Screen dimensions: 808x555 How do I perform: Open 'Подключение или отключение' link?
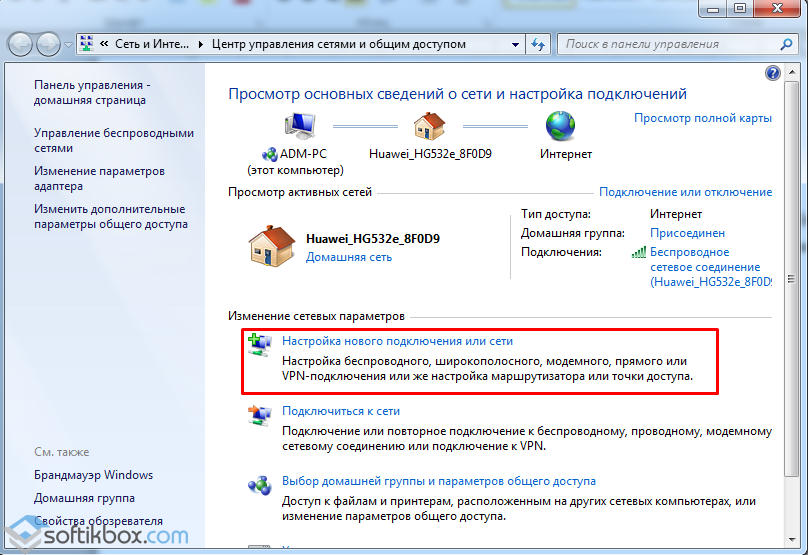coord(685,192)
